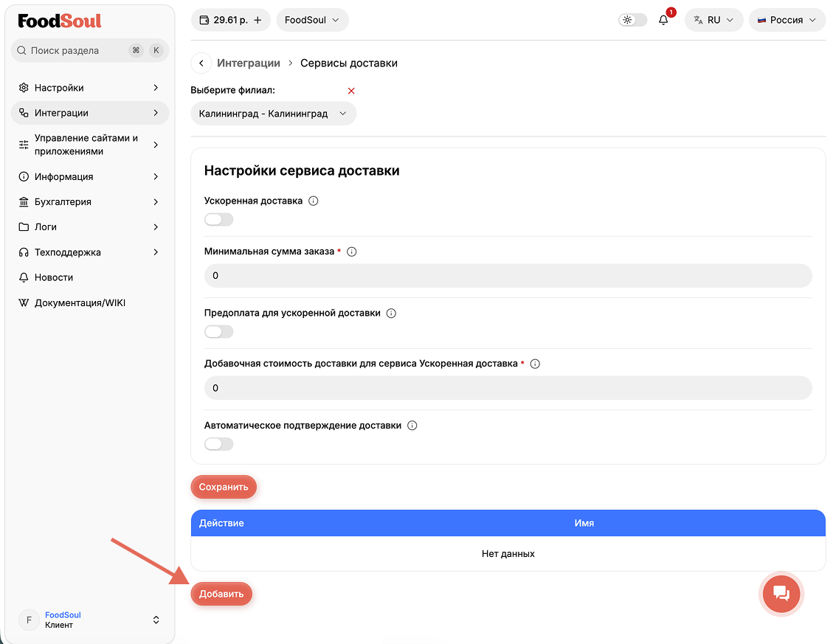The width and height of the screenshot is (833, 644).
Task: Open the Информация menu item
Action: pyautogui.click(x=90, y=176)
